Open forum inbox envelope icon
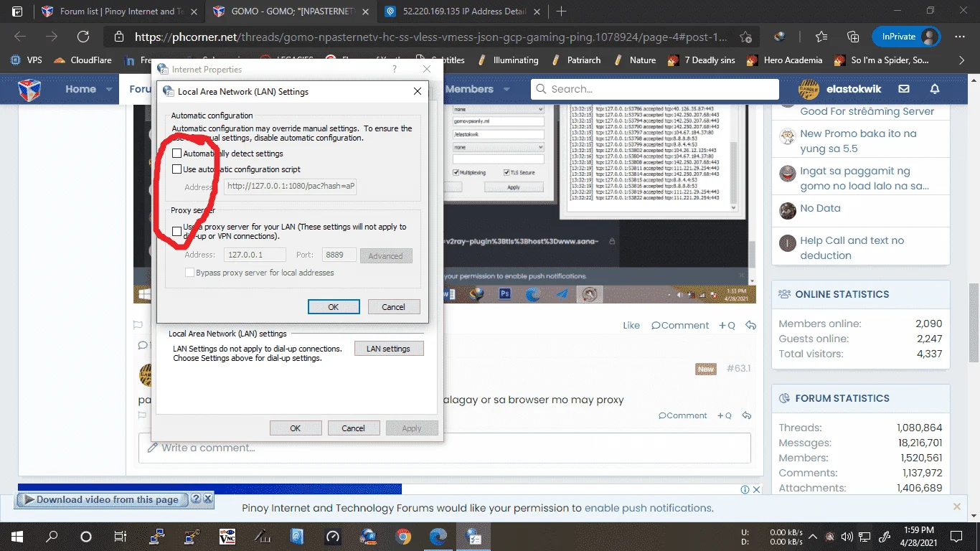Image resolution: width=980 pixels, height=551 pixels. point(904,89)
